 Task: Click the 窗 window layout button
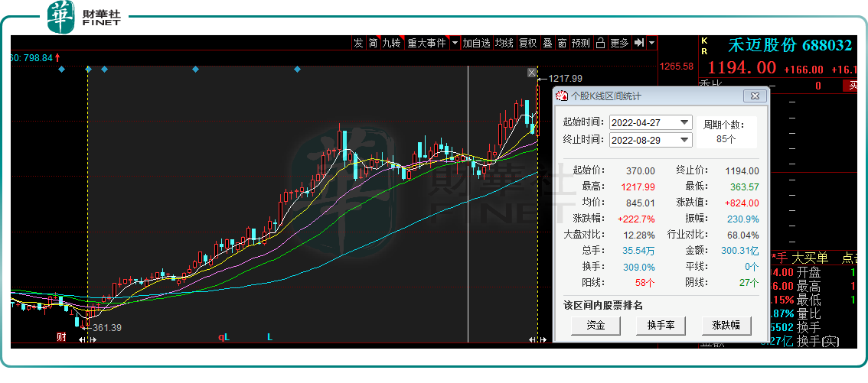tap(562, 43)
